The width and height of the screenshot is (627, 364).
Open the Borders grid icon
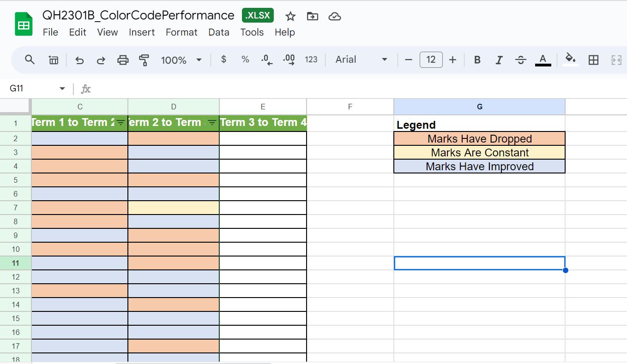point(594,60)
